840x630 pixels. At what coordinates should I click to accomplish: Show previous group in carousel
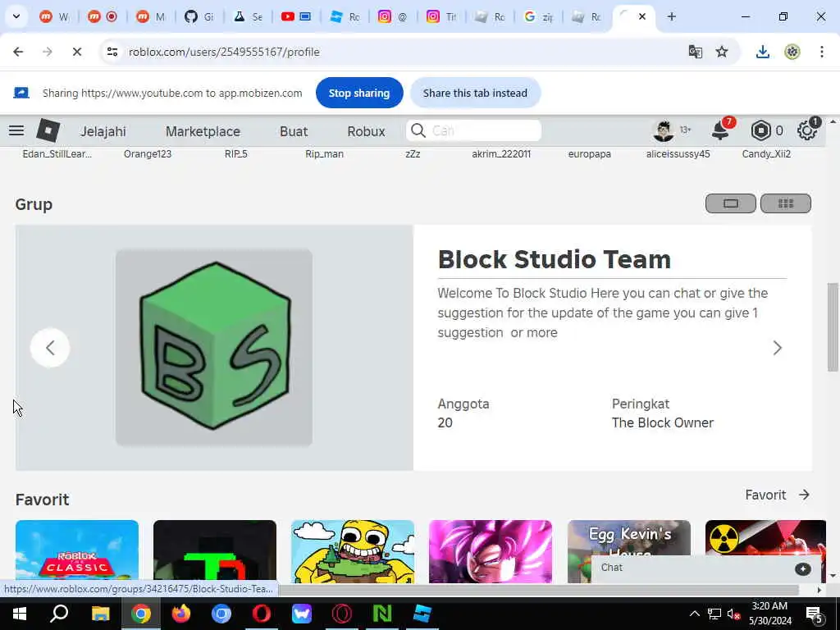pyautogui.click(x=50, y=348)
